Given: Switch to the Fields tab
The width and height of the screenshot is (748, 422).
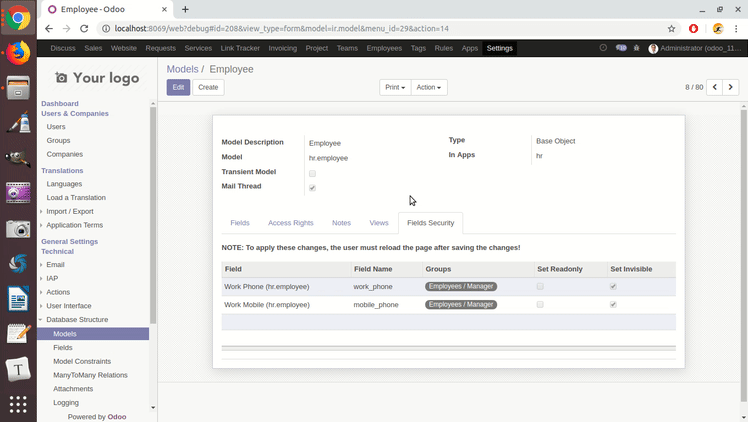Looking at the screenshot, I should pos(240,223).
